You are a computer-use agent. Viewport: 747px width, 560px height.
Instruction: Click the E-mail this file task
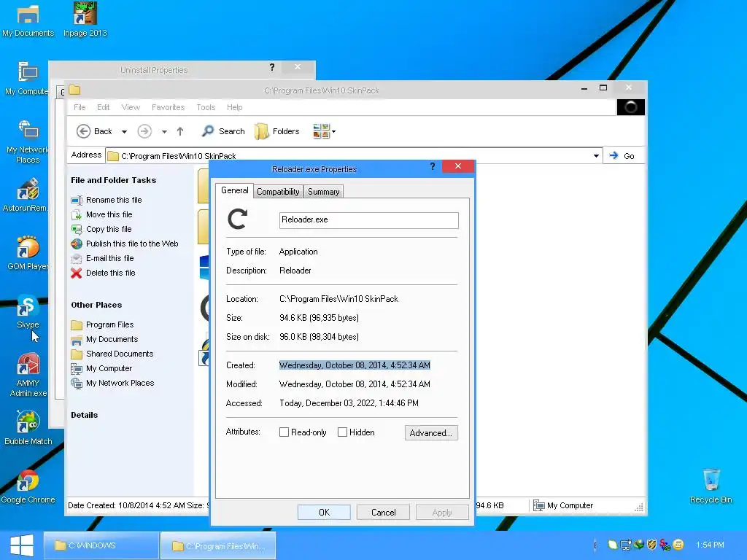click(109, 259)
